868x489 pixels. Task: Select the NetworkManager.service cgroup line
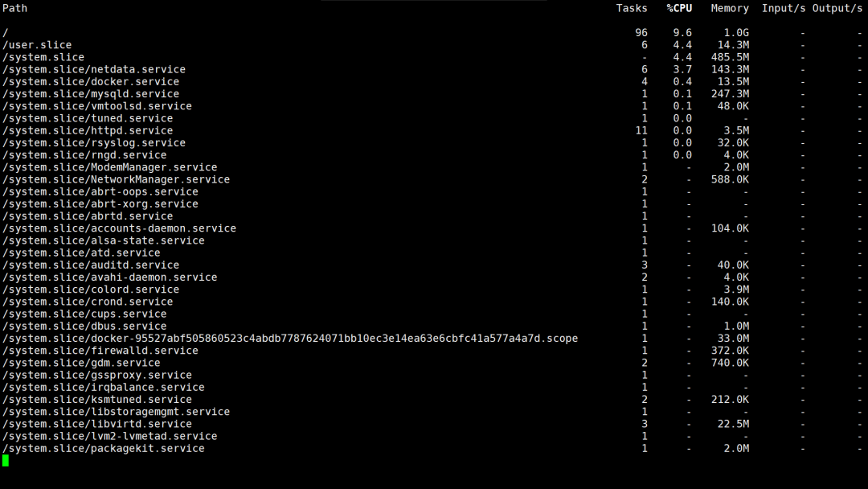[116, 179]
